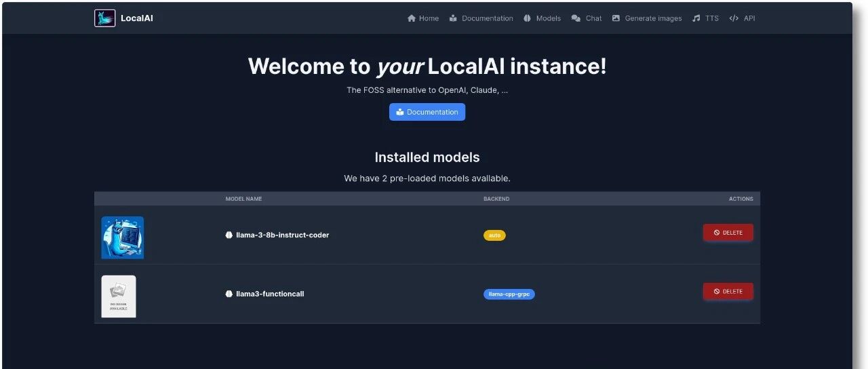The image size is (868, 369).
Task: Open the Chat page
Action: 587,18
